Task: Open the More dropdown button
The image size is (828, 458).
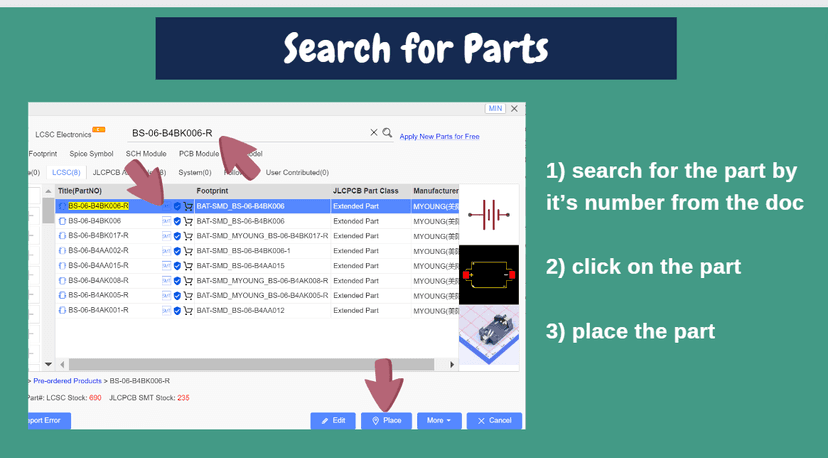Action: (x=439, y=420)
